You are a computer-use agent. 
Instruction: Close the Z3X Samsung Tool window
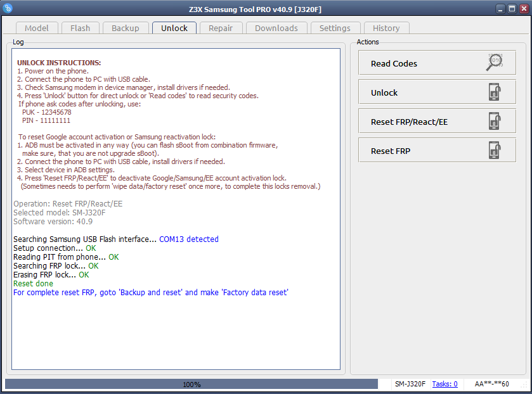click(x=524, y=9)
